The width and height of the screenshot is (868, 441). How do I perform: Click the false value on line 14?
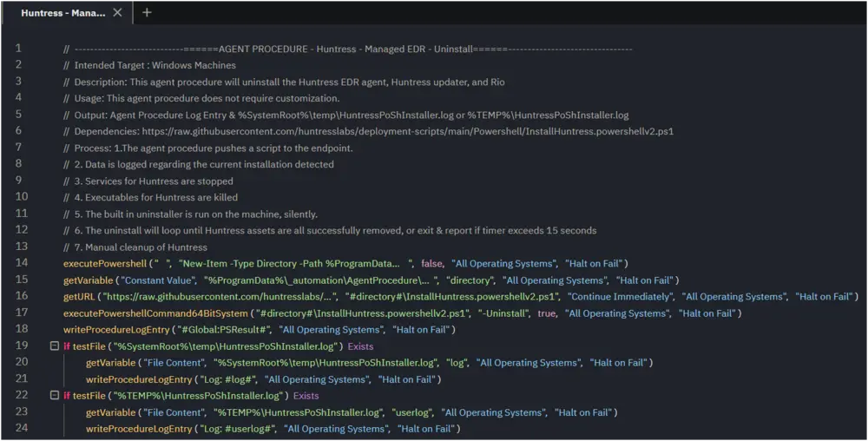point(431,263)
